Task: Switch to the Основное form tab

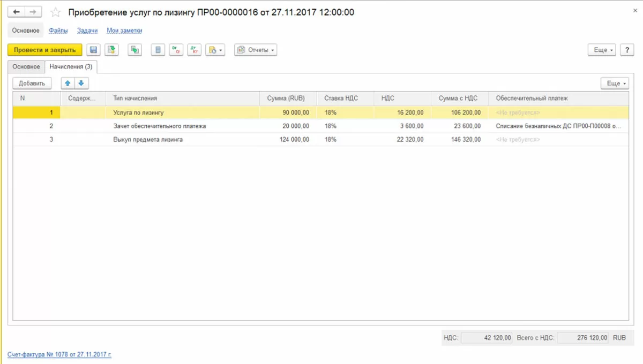Action: (x=26, y=67)
